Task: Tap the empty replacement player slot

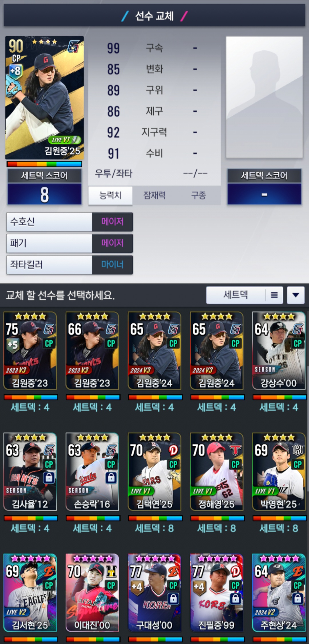Action: 264,97
